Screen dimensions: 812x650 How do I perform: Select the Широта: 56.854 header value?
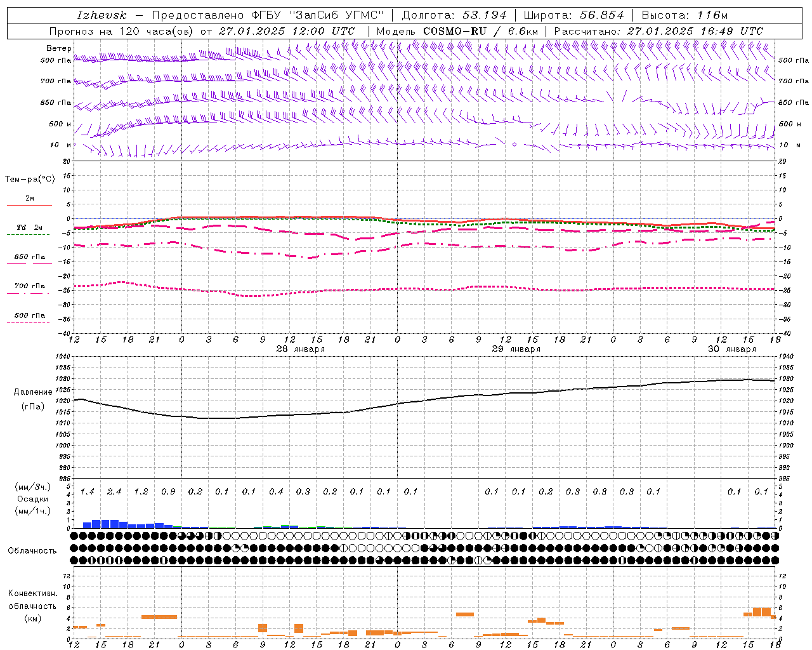[x=573, y=15]
